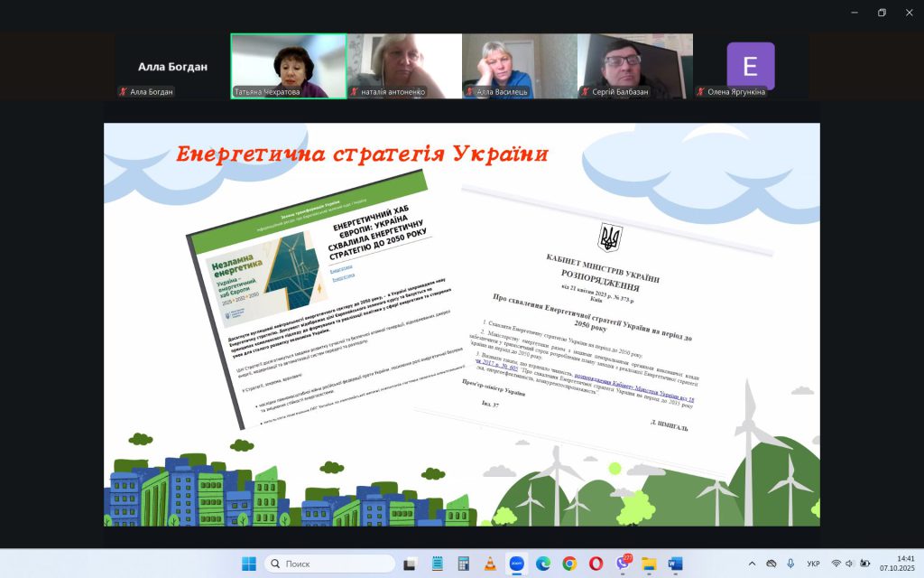Click the microphone icon in system tray
The width and height of the screenshot is (924, 578).
click(x=790, y=564)
